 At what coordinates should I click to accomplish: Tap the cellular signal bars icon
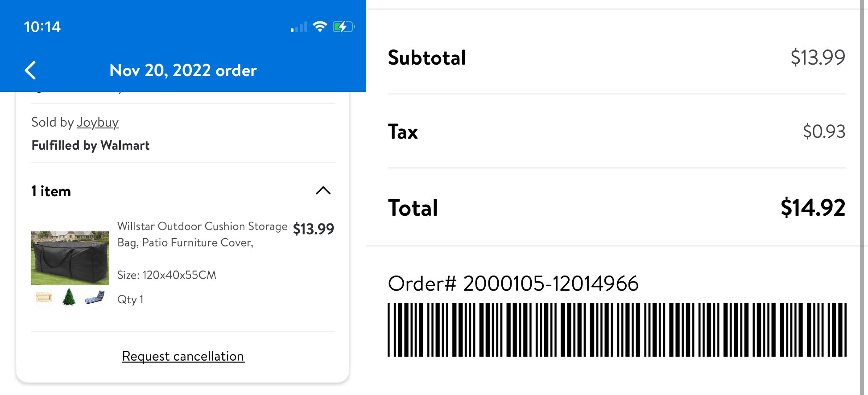pos(299,27)
